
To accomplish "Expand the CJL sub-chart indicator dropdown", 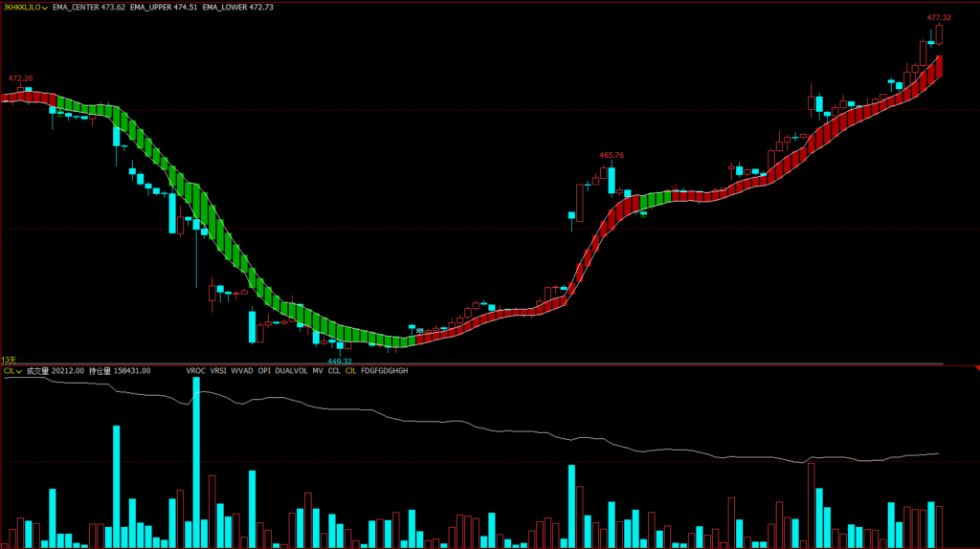I will pyautogui.click(x=18, y=370).
